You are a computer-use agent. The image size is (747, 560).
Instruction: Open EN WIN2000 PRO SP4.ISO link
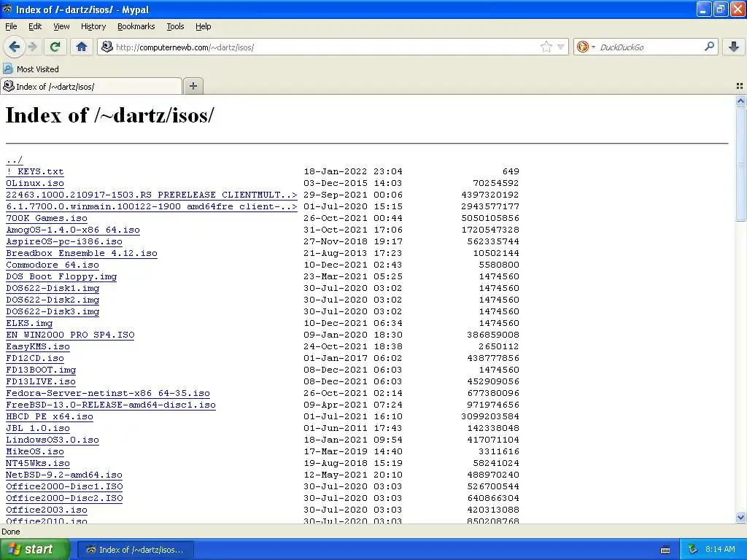tap(70, 335)
